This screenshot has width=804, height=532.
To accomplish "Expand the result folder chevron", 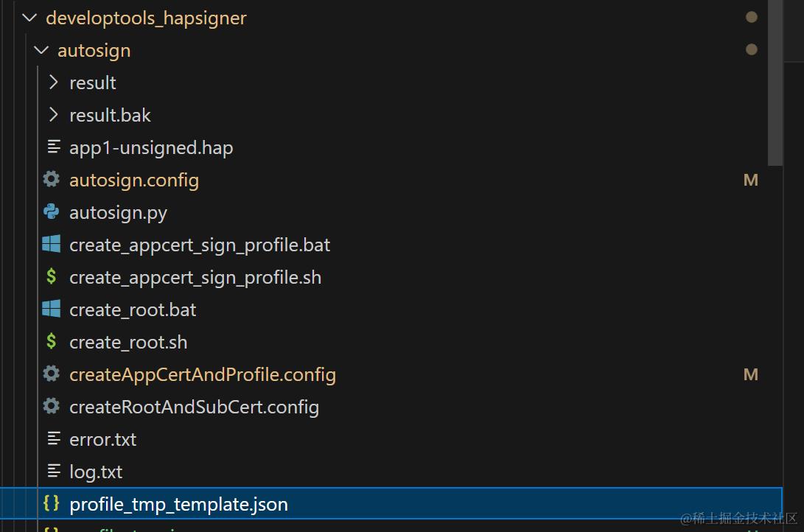I will (x=53, y=83).
